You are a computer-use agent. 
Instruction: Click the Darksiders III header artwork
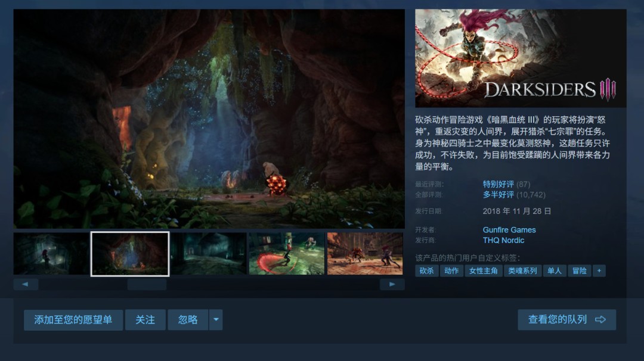point(521,58)
